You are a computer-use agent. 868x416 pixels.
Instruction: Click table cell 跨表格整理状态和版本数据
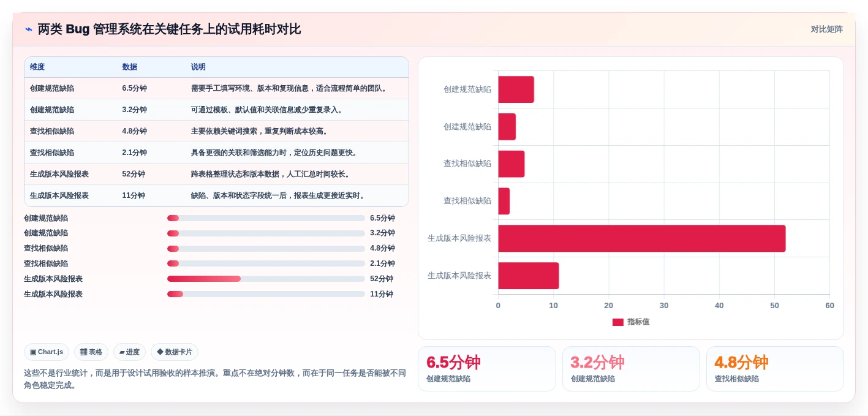coord(271,174)
